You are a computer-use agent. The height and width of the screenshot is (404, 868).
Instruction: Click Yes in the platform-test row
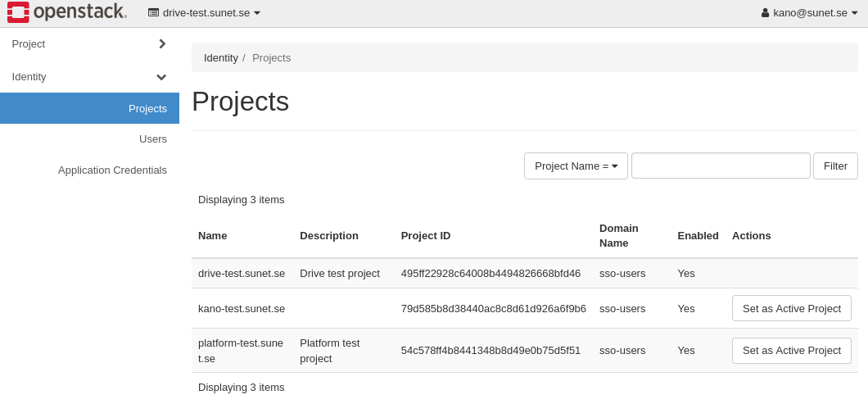pos(686,350)
